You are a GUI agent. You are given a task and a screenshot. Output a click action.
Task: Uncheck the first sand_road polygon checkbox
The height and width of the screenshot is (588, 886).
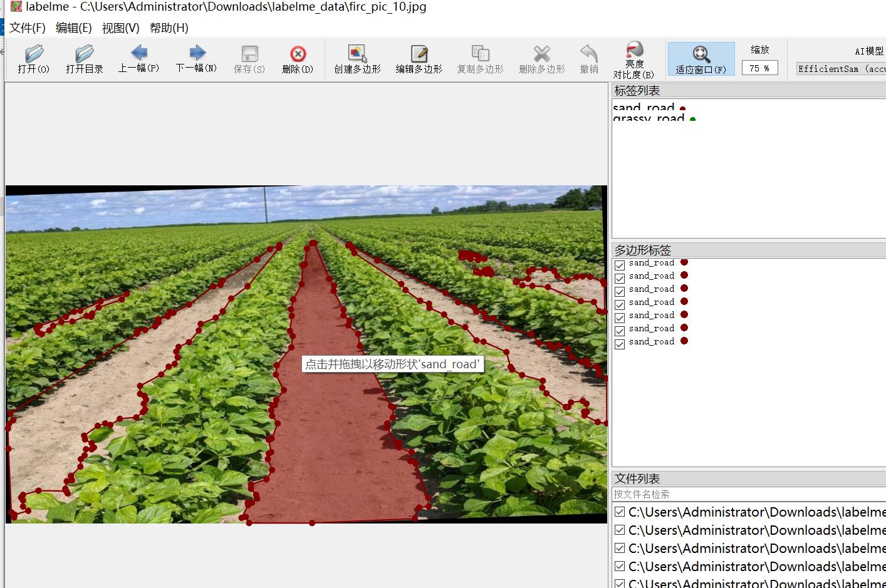point(620,264)
